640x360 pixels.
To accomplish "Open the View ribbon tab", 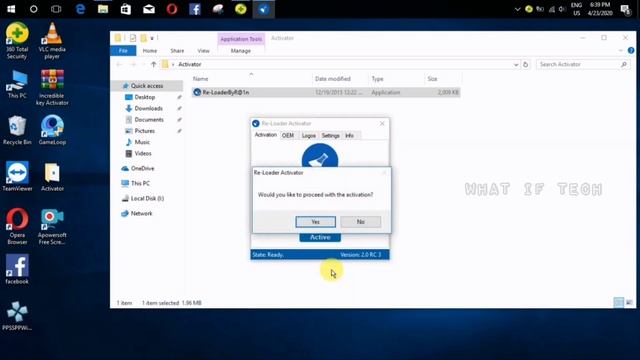I will pos(203,51).
